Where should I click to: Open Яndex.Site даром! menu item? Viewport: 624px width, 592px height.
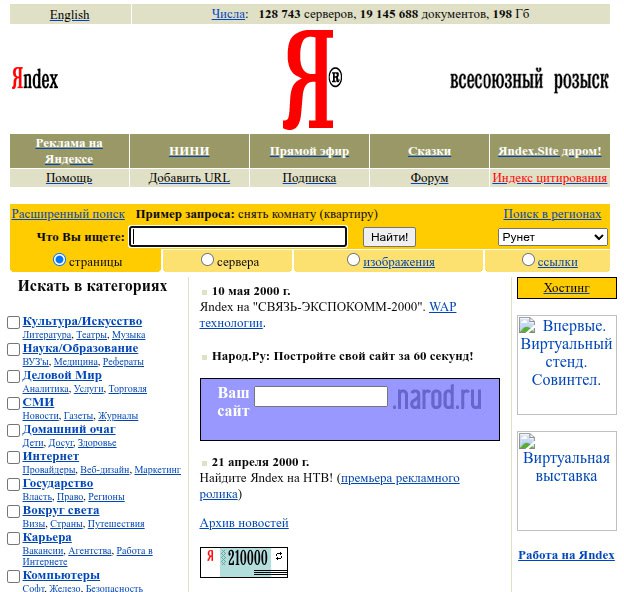click(550, 151)
